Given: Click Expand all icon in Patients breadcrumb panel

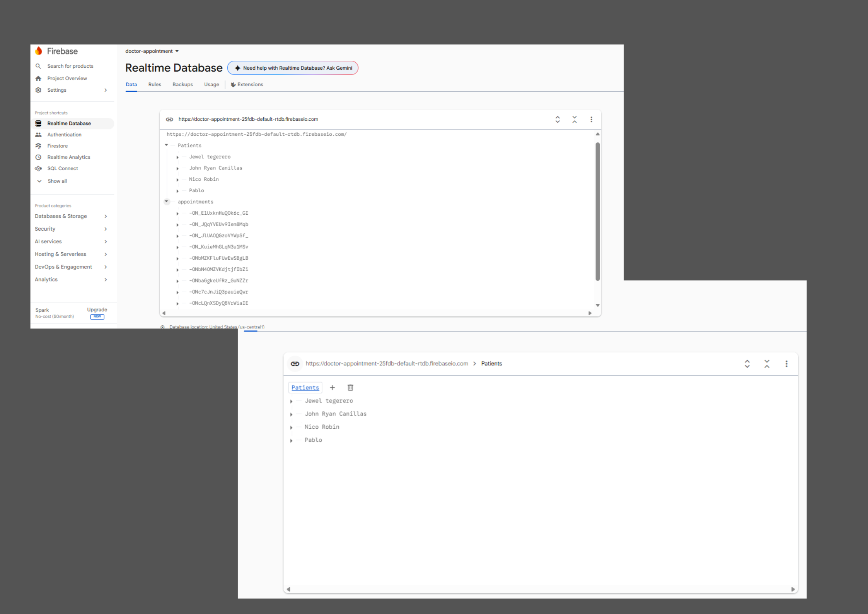Looking at the screenshot, I should (747, 364).
